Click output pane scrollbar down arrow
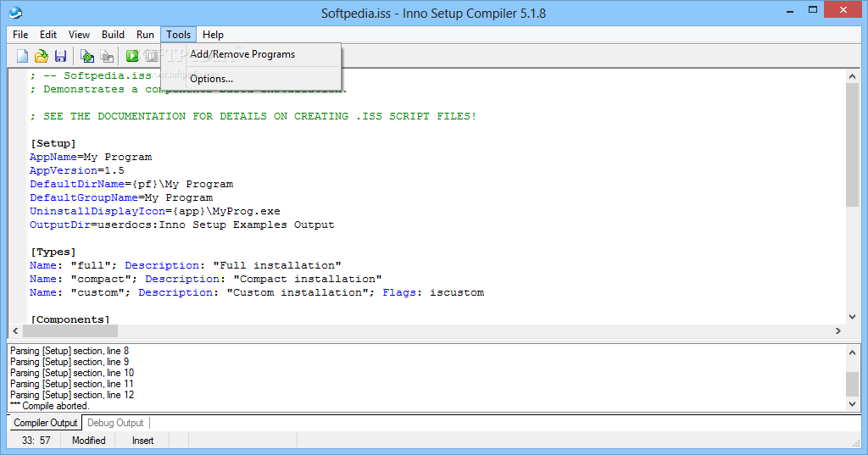The height and width of the screenshot is (455, 868). [852, 404]
